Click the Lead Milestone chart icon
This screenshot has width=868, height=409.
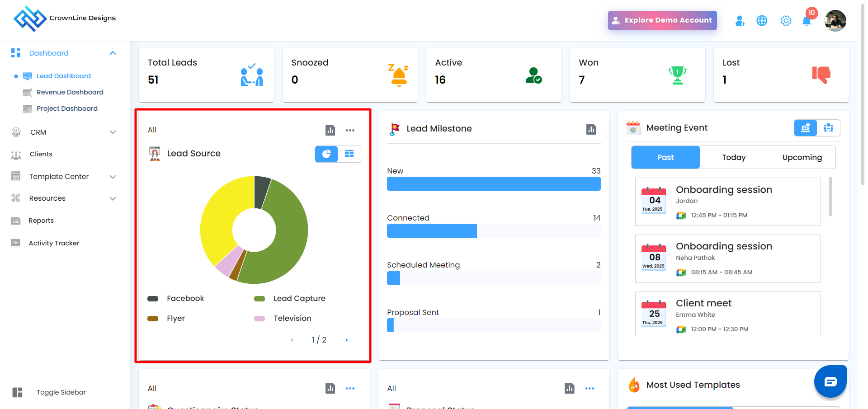(x=591, y=129)
